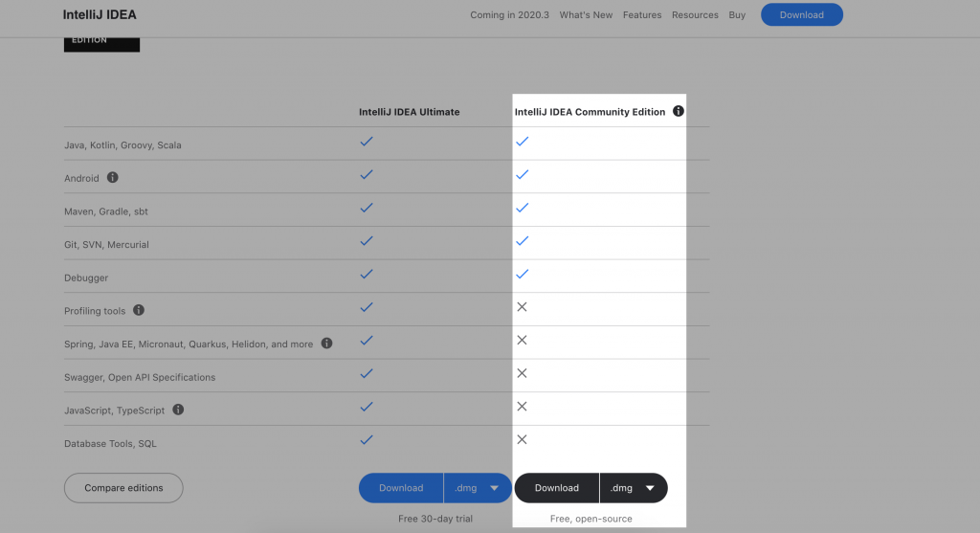Click the Buy link in header
Image resolution: width=980 pixels, height=533 pixels.
[737, 15]
